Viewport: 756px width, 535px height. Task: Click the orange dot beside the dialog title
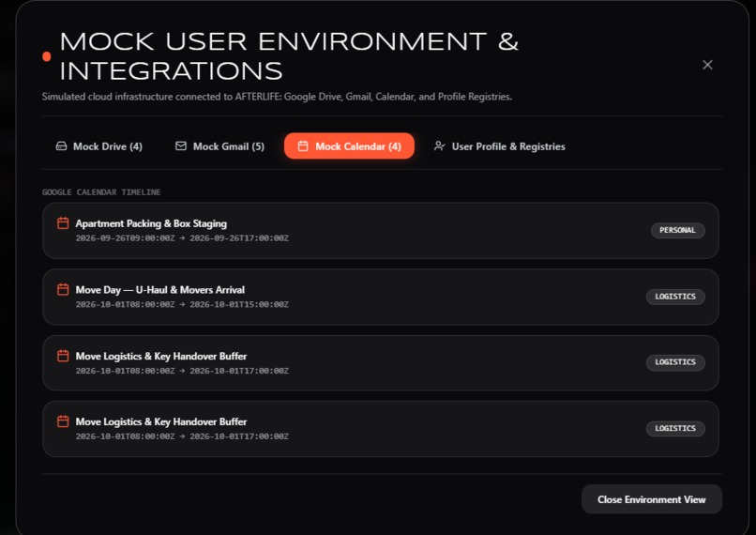click(x=47, y=56)
